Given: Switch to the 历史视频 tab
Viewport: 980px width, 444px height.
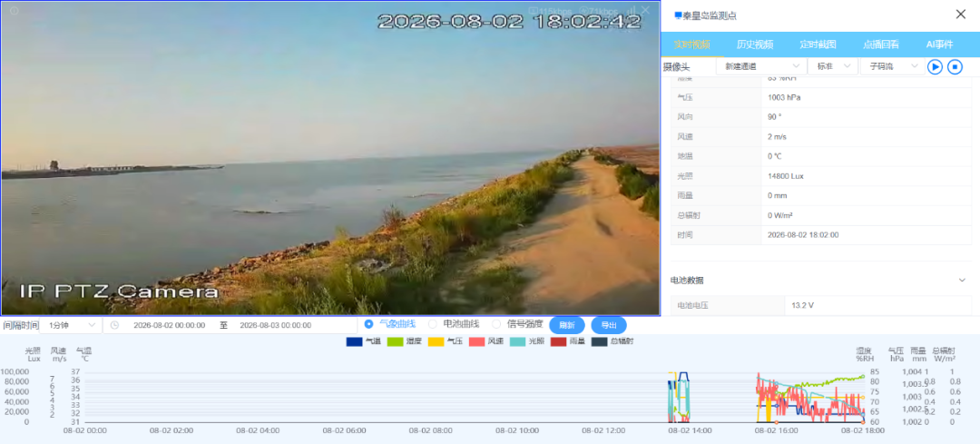Looking at the screenshot, I should pos(755,44).
